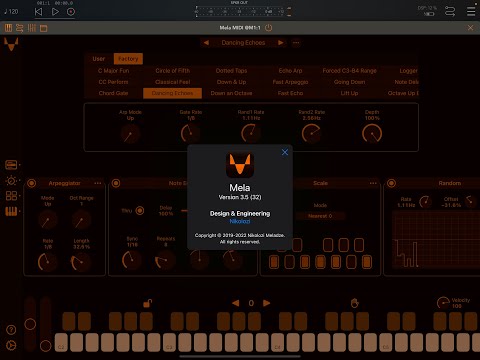This screenshot has width=480, height=360.
Task: Click the Velocity 100 knob
Action: click(443, 303)
